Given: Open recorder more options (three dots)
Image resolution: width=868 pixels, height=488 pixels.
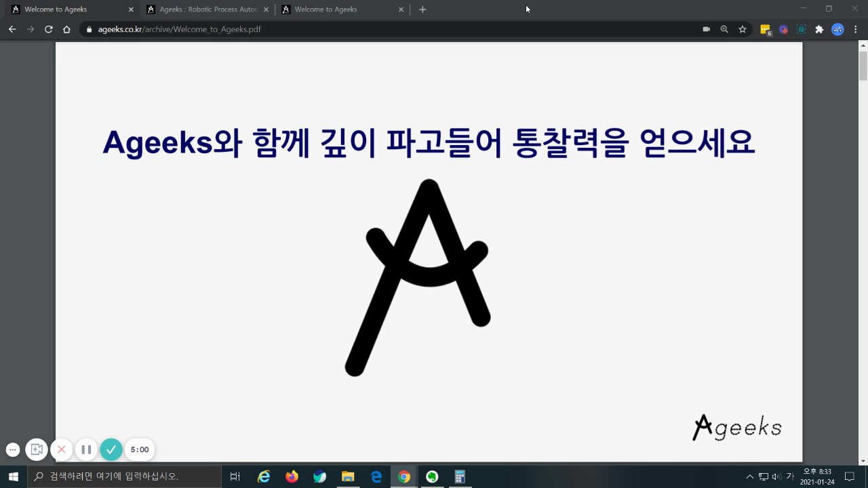Looking at the screenshot, I should tap(12, 449).
